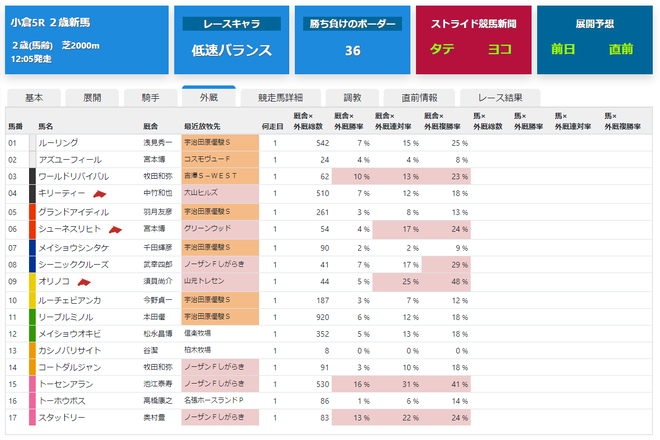The width and height of the screenshot is (660, 440).
Task: Open the タテ stride newspaper link
Action: click(442, 49)
